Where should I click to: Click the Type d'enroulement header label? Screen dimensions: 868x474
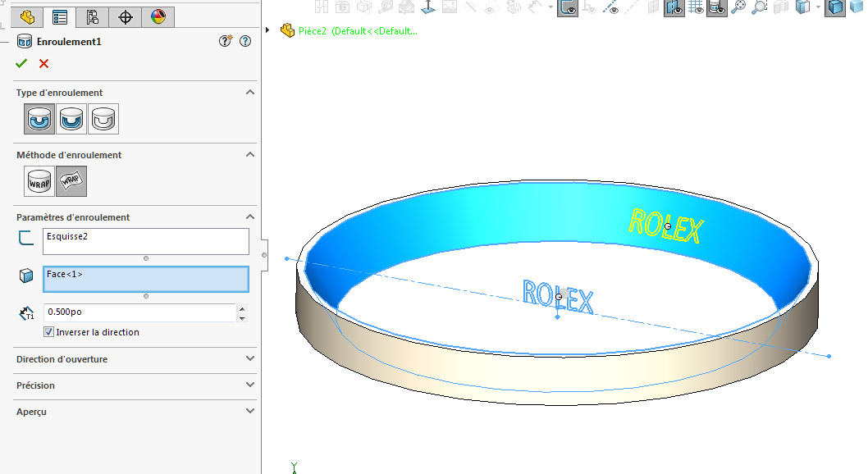pyautogui.click(x=59, y=93)
